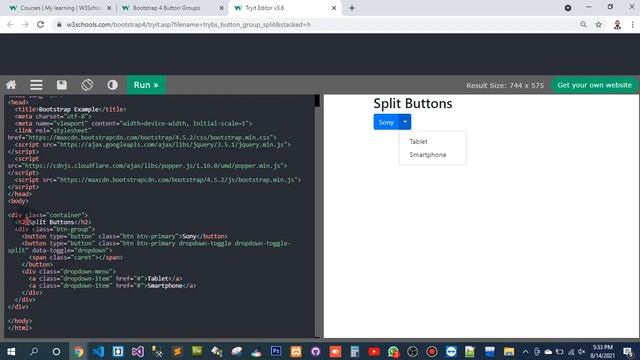
Task: Open VS Code from the taskbar
Action: click(x=98, y=351)
